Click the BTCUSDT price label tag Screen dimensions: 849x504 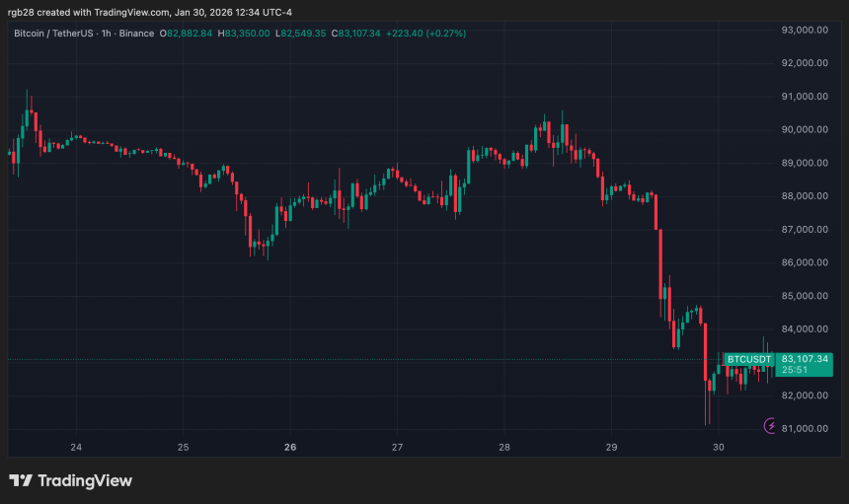749,359
